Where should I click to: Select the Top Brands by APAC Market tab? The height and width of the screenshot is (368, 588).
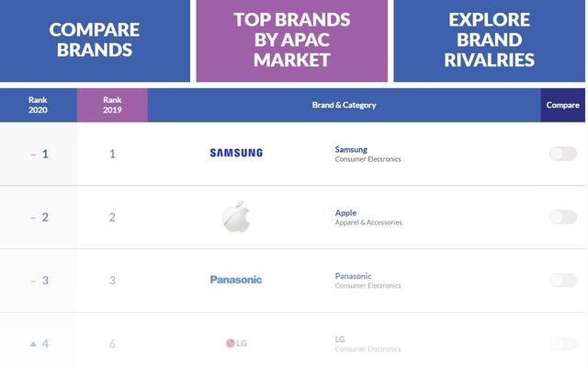pos(292,40)
